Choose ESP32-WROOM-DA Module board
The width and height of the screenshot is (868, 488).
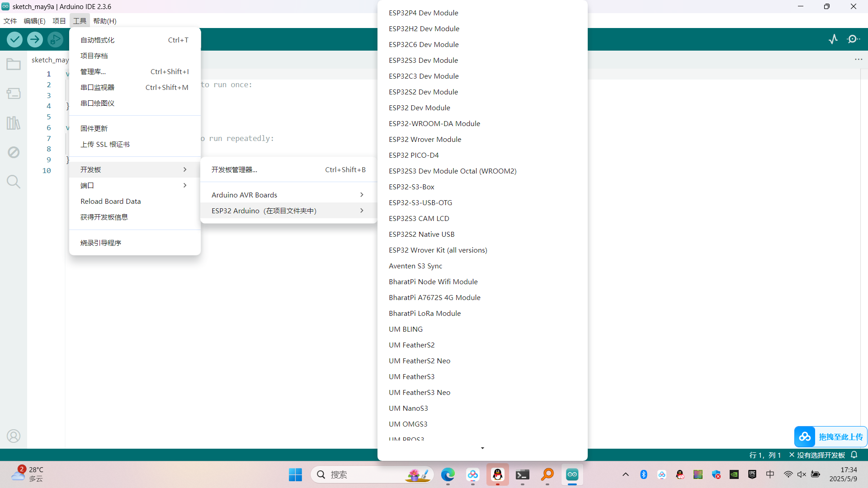click(x=482, y=123)
